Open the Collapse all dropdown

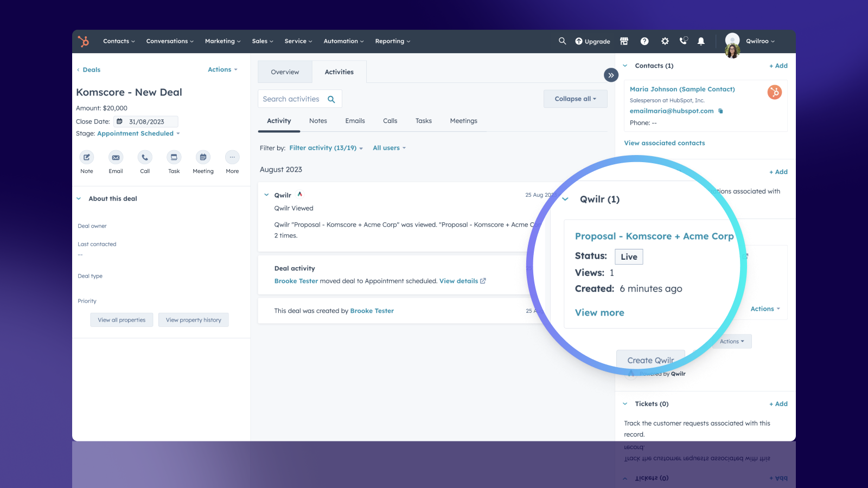pos(575,99)
